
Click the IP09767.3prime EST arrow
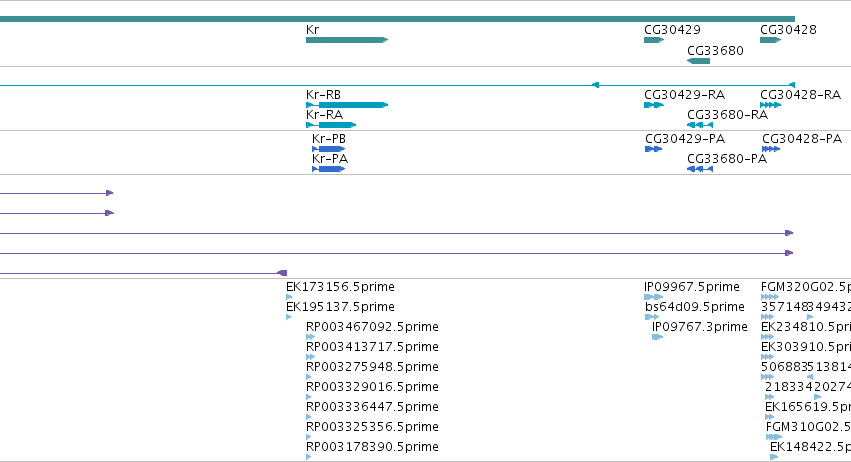click(657, 337)
